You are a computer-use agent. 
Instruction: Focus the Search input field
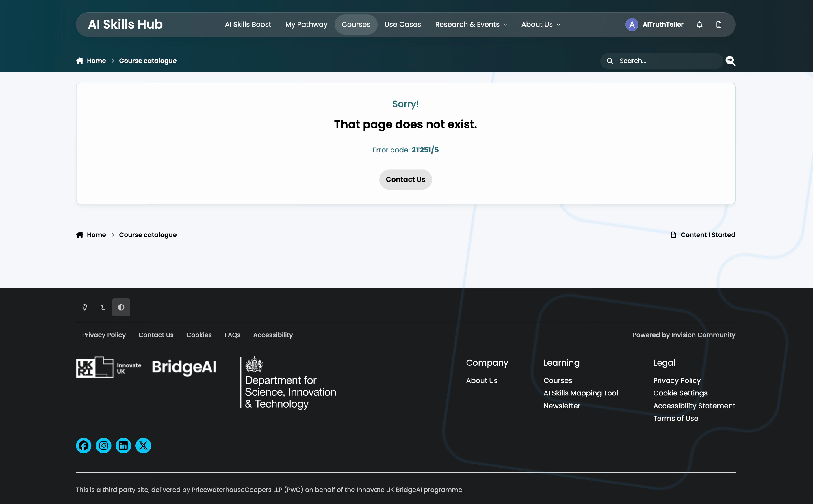coord(667,61)
